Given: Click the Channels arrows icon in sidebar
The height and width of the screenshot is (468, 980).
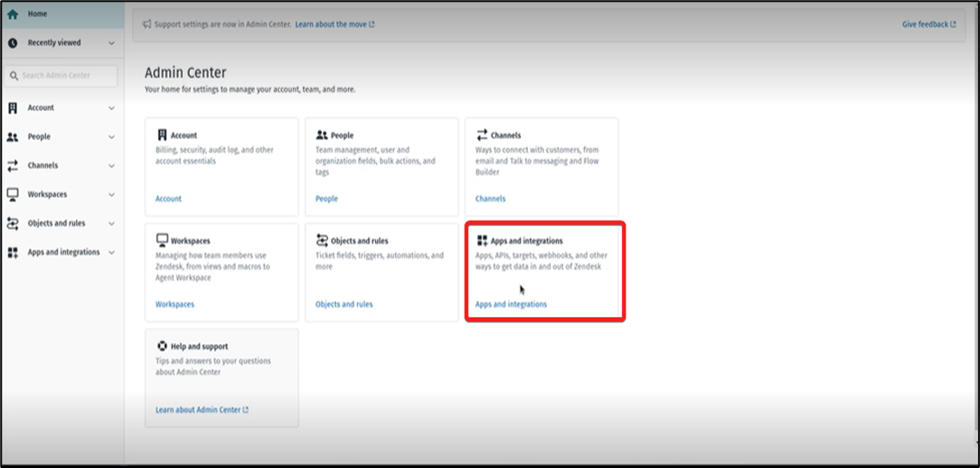Looking at the screenshot, I should (13, 165).
